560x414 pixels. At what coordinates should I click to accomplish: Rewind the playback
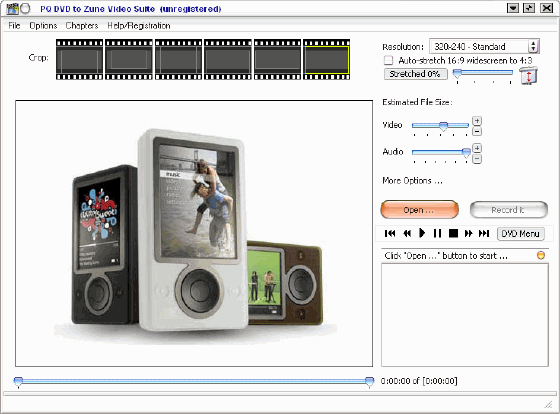[407, 233]
